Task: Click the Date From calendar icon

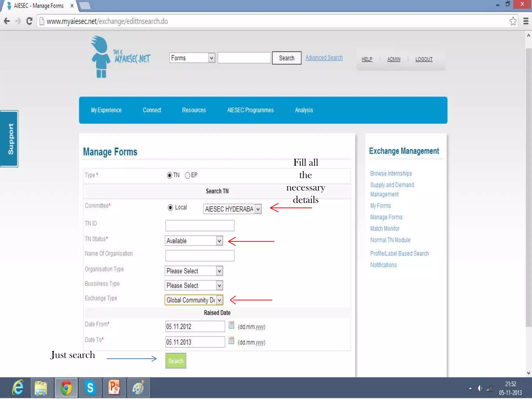Action: (231, 325)
